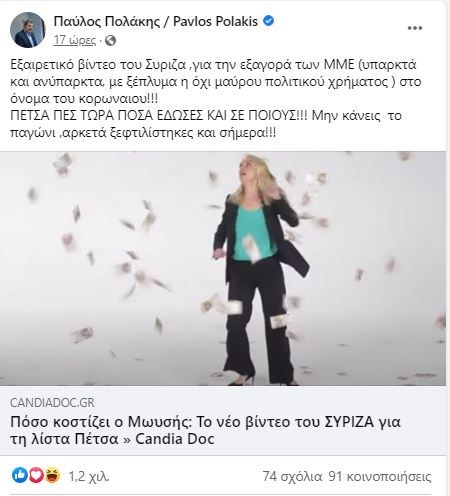450x496 pixels.
Task: Click the laughing Haha reaction emoji
Action: pos(52,475)
